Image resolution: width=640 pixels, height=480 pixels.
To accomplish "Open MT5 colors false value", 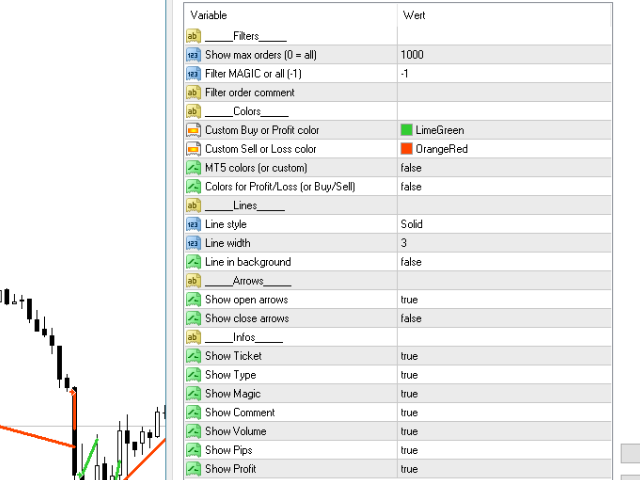I will click(504, 168).
